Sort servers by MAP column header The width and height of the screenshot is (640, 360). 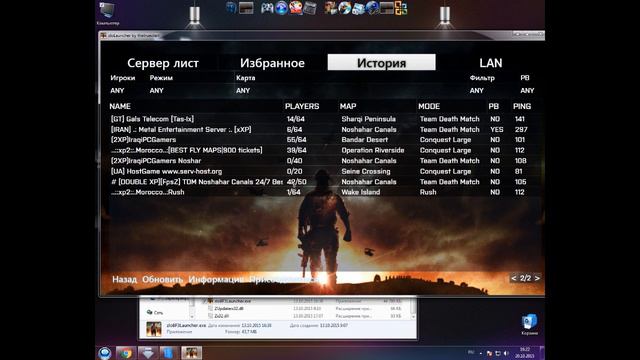(x=348, y=106)
